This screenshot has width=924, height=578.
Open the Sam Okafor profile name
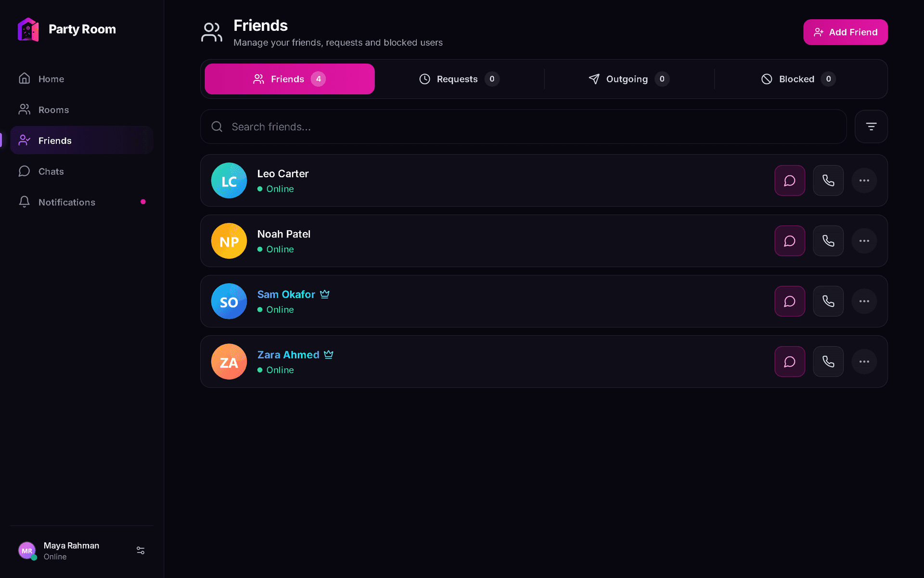(286, 294)
